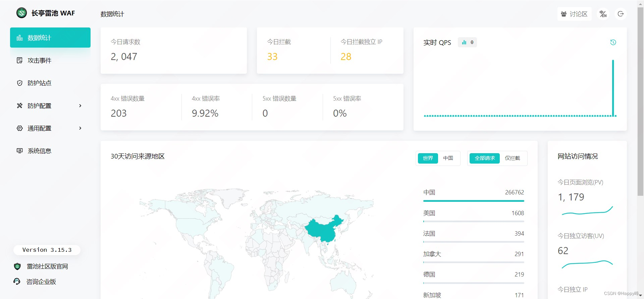Click the 网站访问情况 heading
This screenshot has height=299, width=644.
[x=578, y=156]
